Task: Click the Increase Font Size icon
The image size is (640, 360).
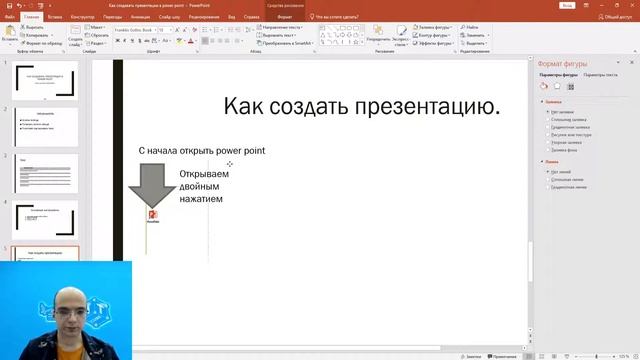Action: coord(177,30)
